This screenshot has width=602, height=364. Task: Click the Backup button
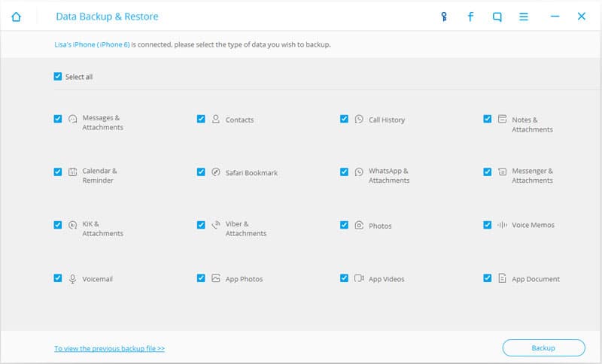543,348
